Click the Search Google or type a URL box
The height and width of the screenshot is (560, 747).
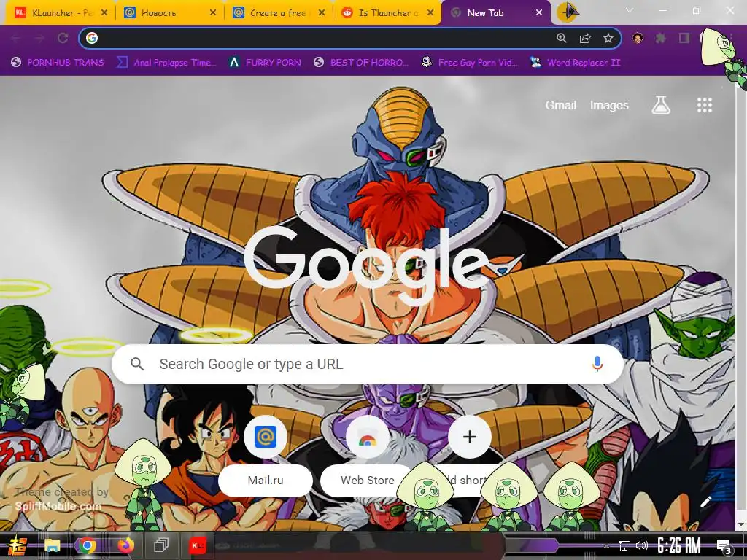368,365
